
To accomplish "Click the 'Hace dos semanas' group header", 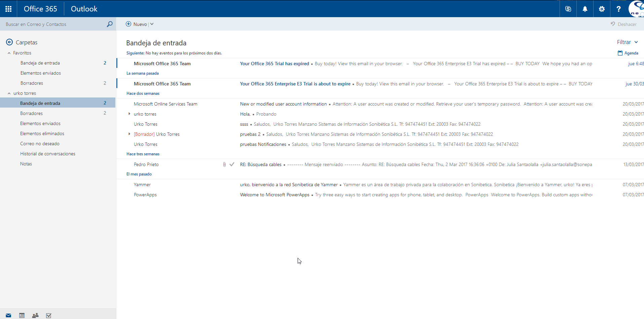I will coord(143,93).
